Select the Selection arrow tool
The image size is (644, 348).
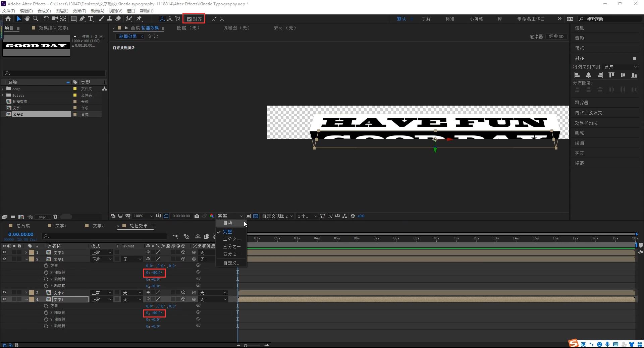18,19
